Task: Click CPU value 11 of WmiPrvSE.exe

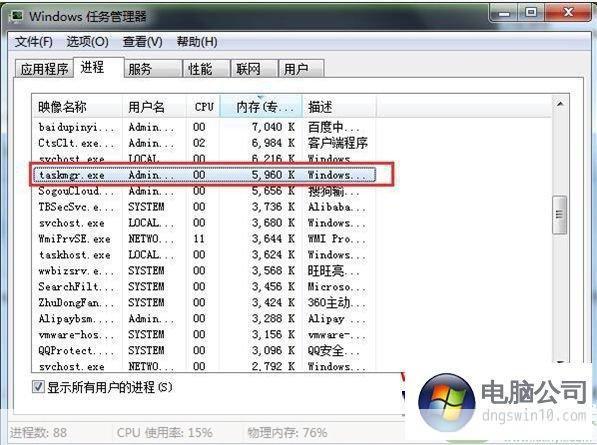Action: pyautogui.click(x=199, y=239)
